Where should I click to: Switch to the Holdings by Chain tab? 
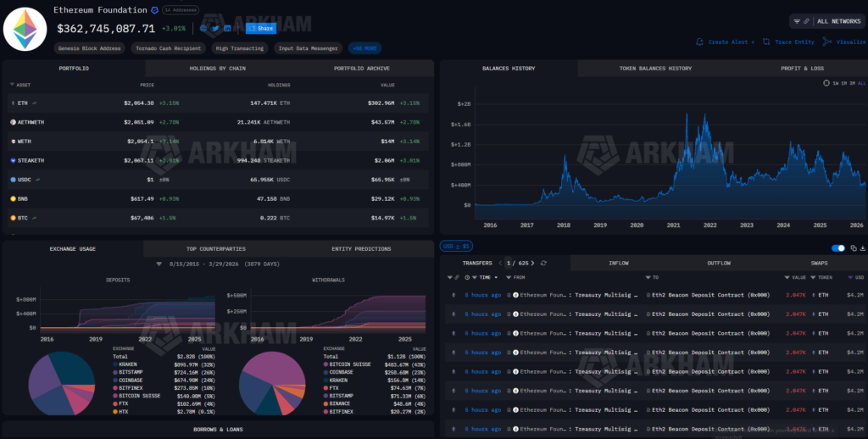(x=218, y=68)
